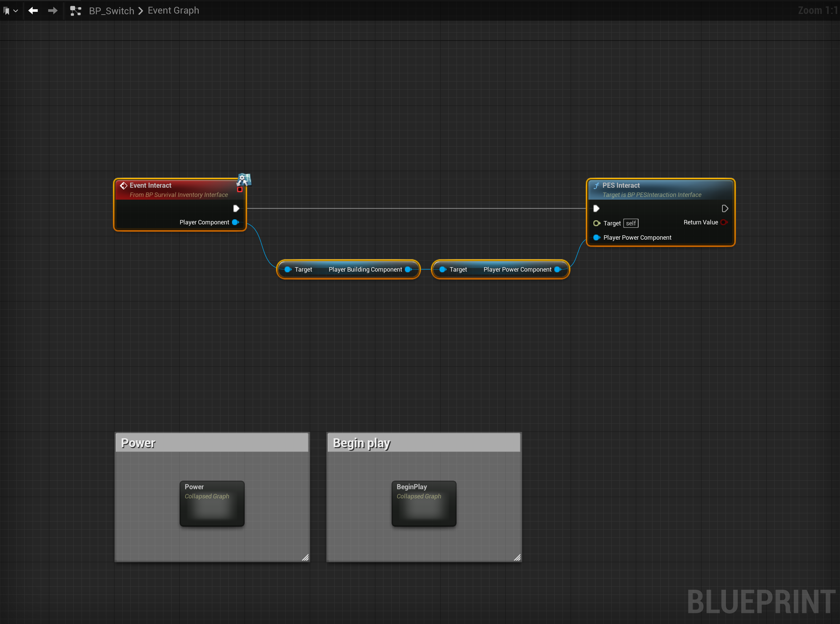Image resolution: width=840 pixels, height=624 pixels.
Task: Click the blueprint graph icon next to BP_Switch
Action: pyautogui.click(x=75, y=11)
